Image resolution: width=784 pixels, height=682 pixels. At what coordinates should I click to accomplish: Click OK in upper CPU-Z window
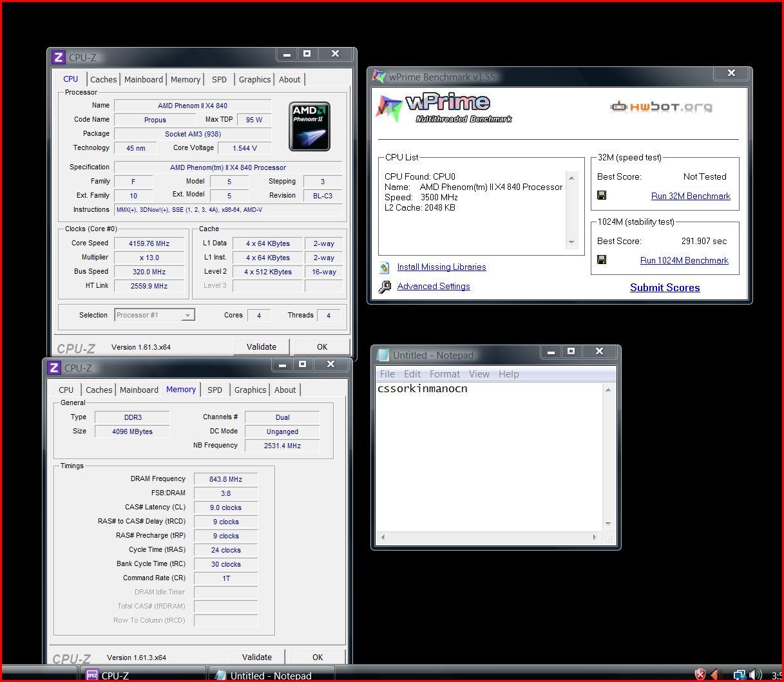pyautogui.click(x=322, y=346)
